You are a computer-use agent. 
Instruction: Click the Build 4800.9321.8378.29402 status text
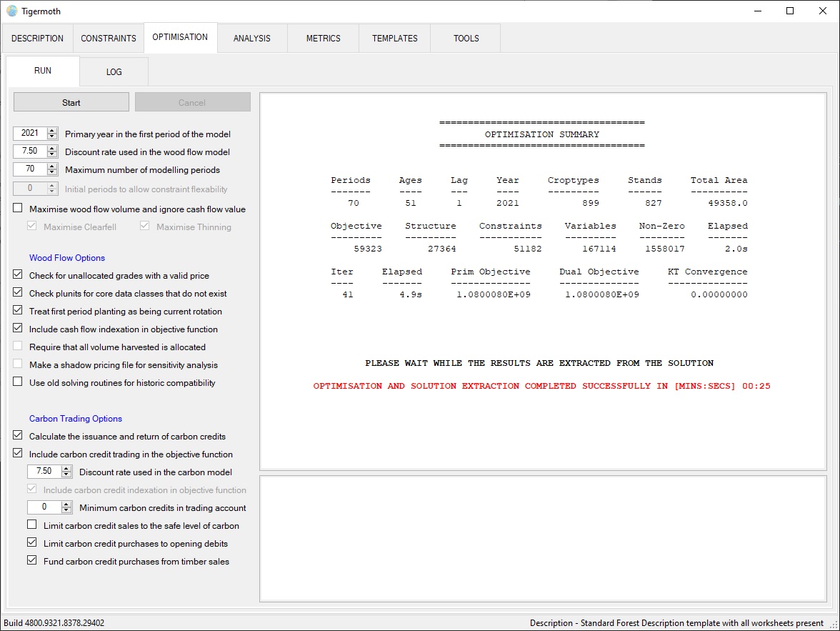tap(54, 623)
